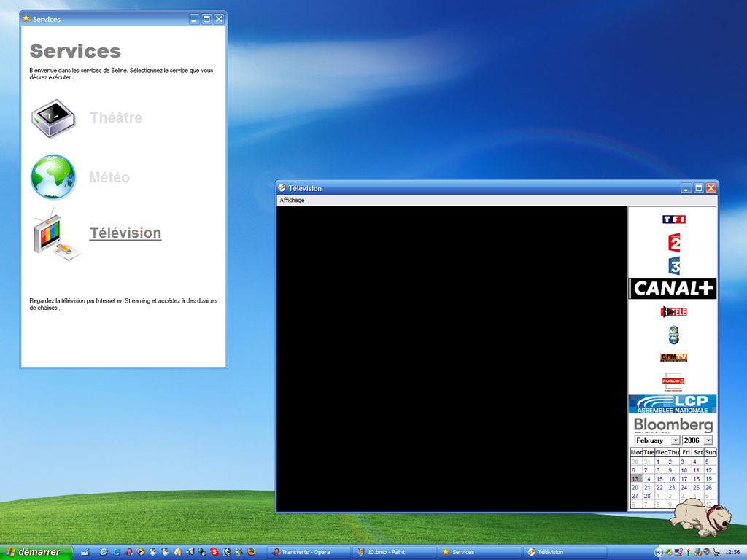The image size is (747, 560).
Task: Click the Télévision TV set icon
Action: tap(55, 234)
